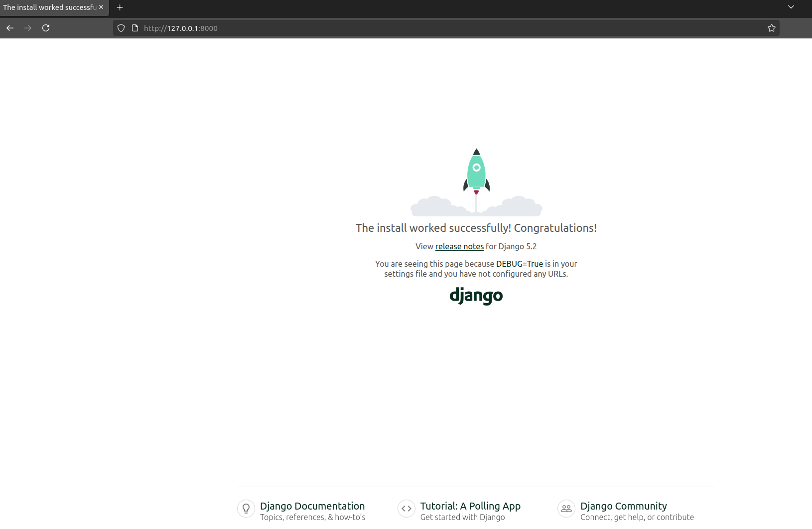
Task: List all tabs with chevron dropdown
Action: tap(791, 7)
